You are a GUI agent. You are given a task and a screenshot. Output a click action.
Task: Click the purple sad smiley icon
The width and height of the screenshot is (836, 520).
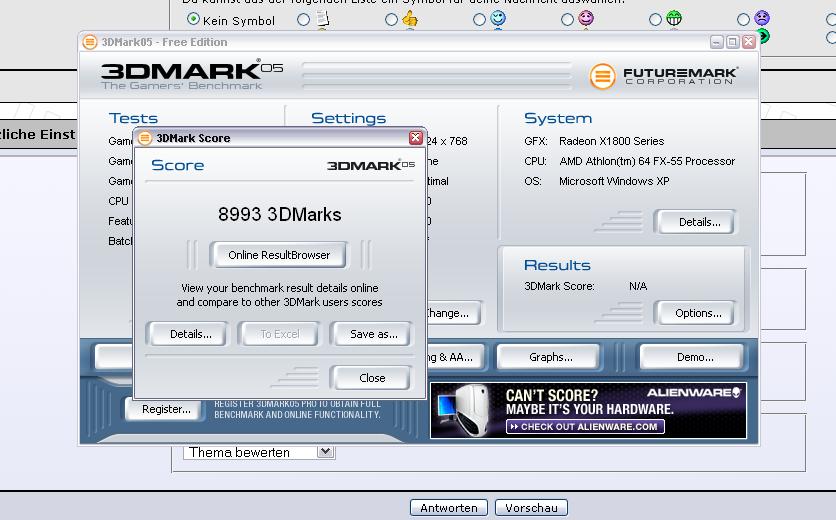762,19
